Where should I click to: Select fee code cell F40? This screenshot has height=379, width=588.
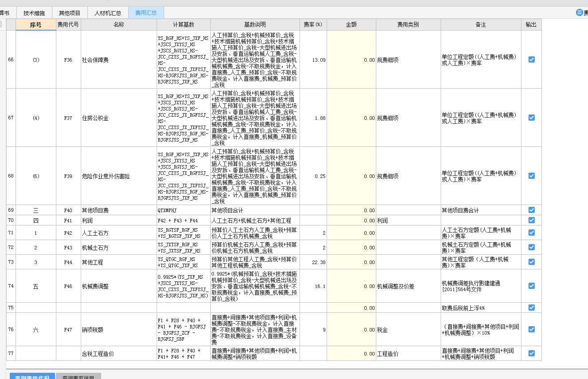[x=68, y=210]
